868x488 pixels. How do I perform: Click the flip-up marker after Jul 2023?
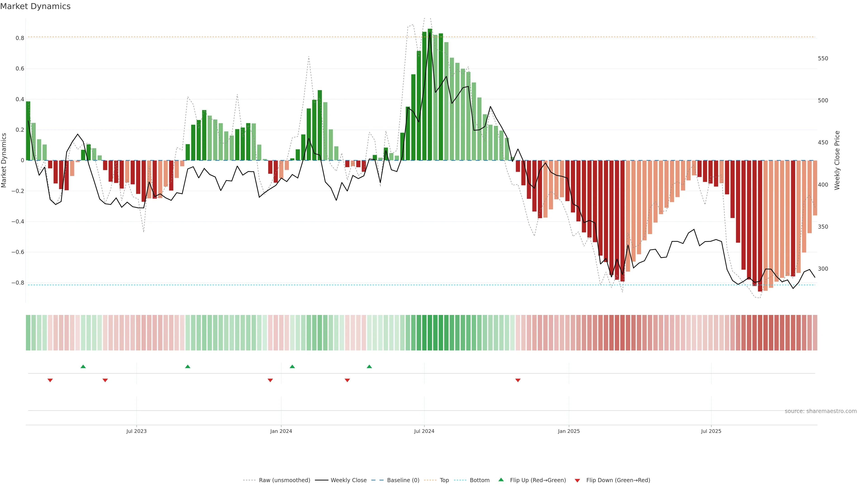pos(188,366)
